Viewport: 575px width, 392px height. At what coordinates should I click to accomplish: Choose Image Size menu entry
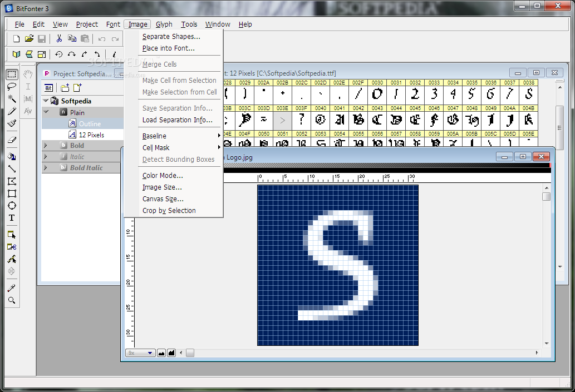click(x=162, y=187)
